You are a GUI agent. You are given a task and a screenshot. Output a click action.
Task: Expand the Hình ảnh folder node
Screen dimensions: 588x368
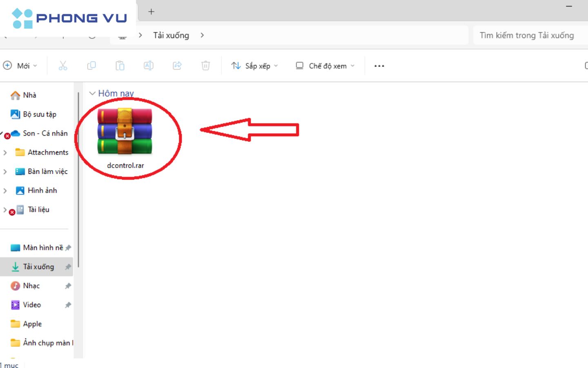[x=5, y=191]
